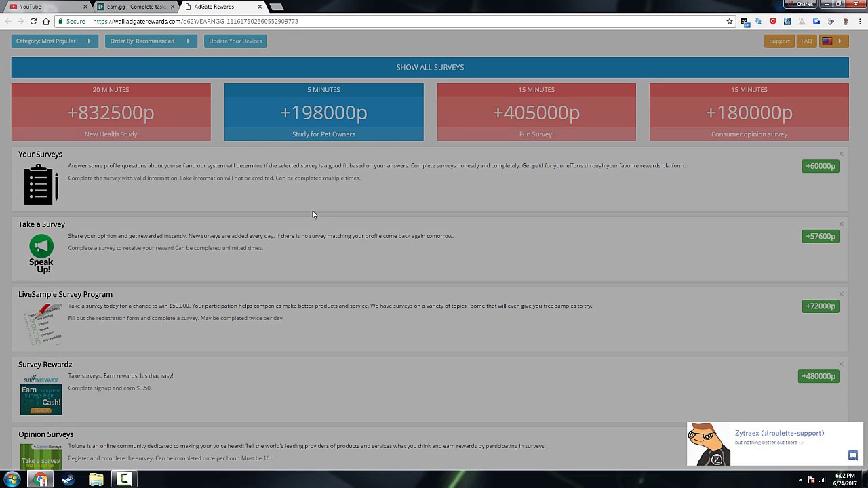This screenshot has width=868, height=488.
Task: Click the Opinion Surveys title
Action: (x=45, y=434)
